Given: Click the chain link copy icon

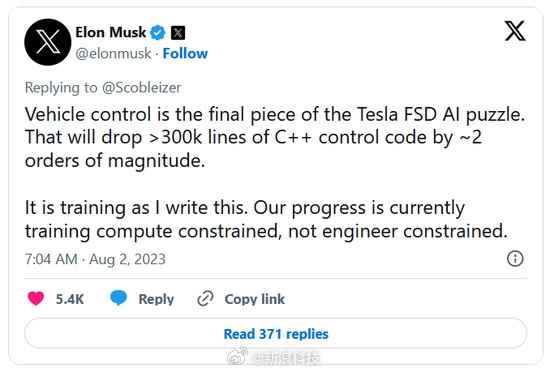Looking at the screenshot, I should [205, 299].
